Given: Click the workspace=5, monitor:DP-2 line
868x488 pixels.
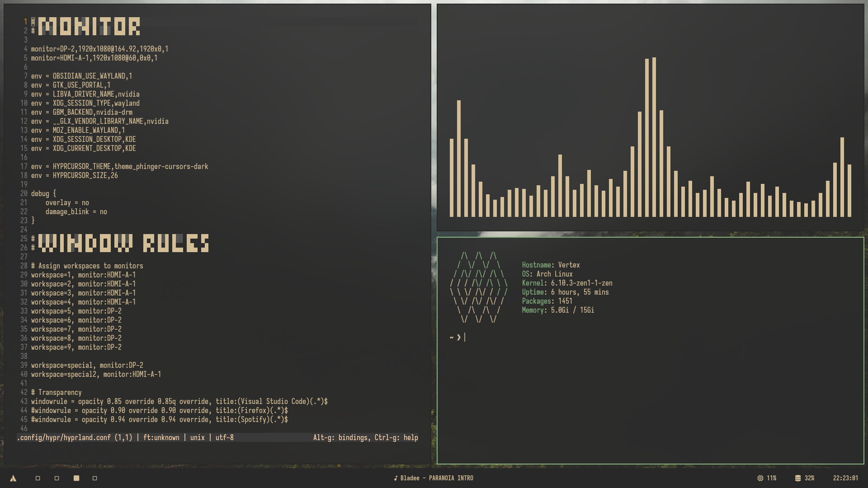Looking at the screenshot, I should point(76,311).
